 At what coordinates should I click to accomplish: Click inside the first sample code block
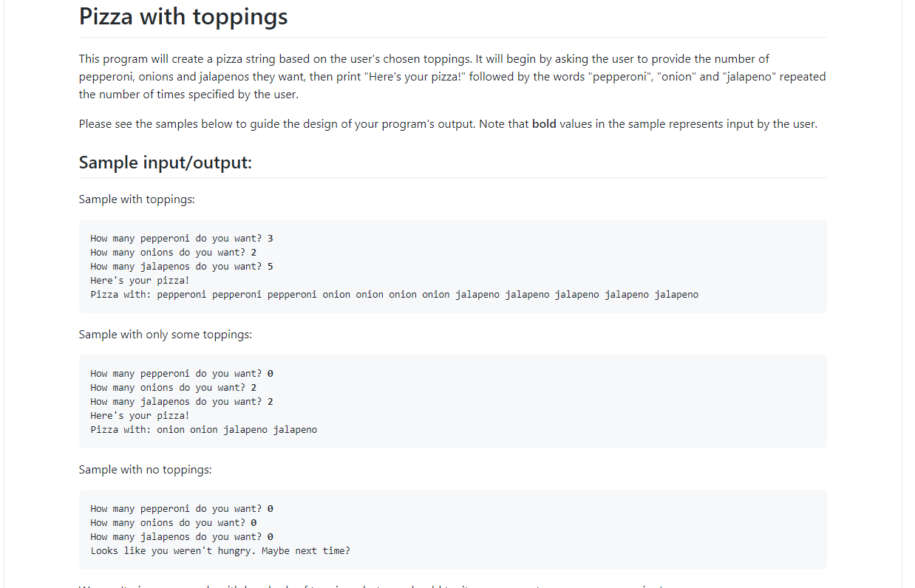click(452, 266)
